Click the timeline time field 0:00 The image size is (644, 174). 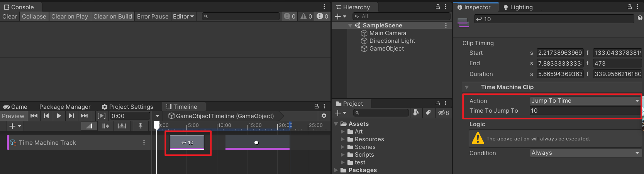point(130,116)
